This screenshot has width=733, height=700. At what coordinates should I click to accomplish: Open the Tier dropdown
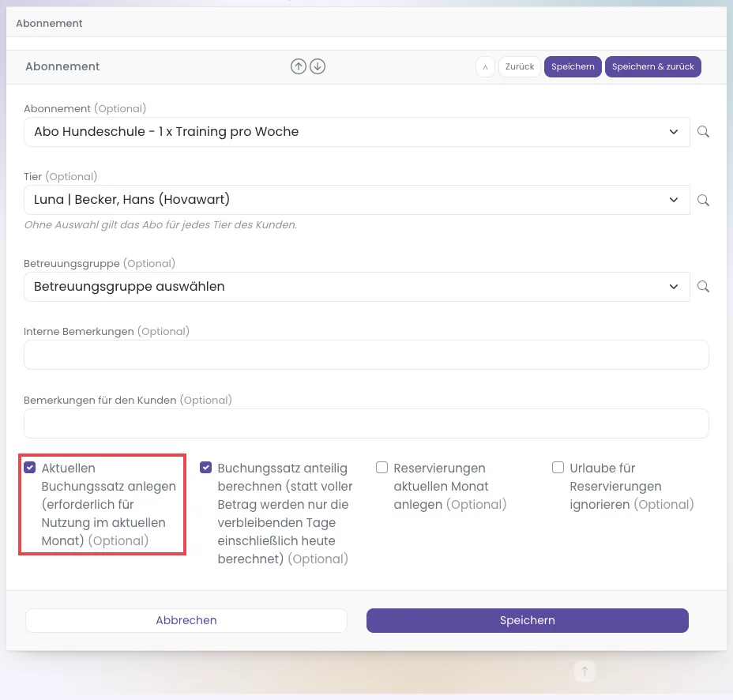357,200
